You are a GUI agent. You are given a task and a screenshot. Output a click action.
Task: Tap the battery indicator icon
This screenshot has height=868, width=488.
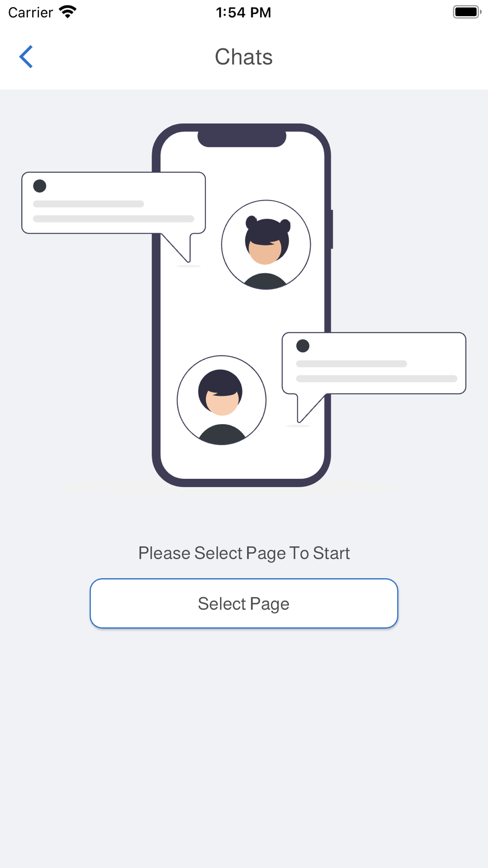(x=467, y=12)
